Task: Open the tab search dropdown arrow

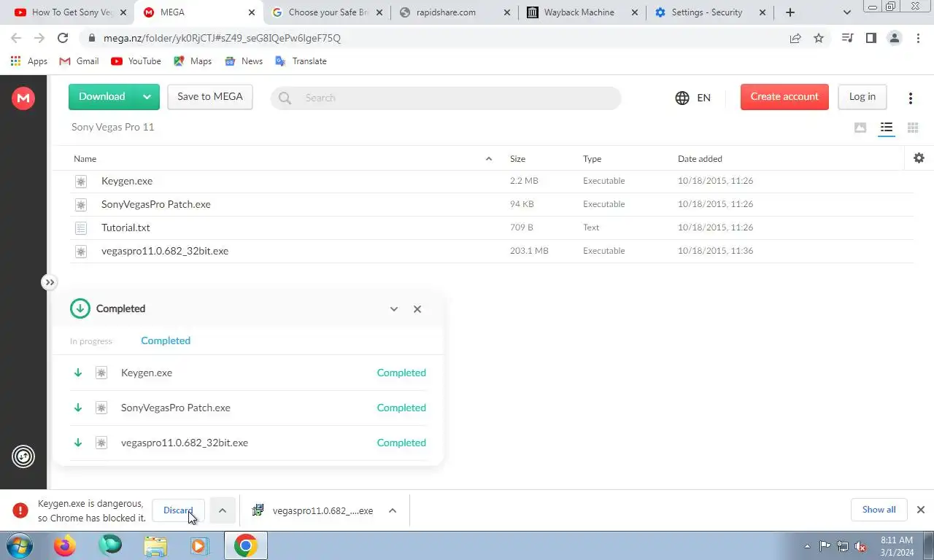Action: click(x=847, y=12)
